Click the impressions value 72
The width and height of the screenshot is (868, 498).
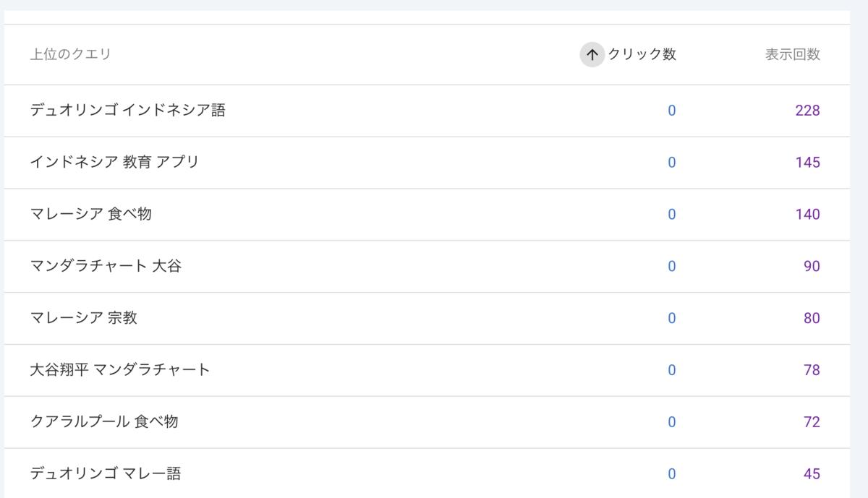(812, 422)
